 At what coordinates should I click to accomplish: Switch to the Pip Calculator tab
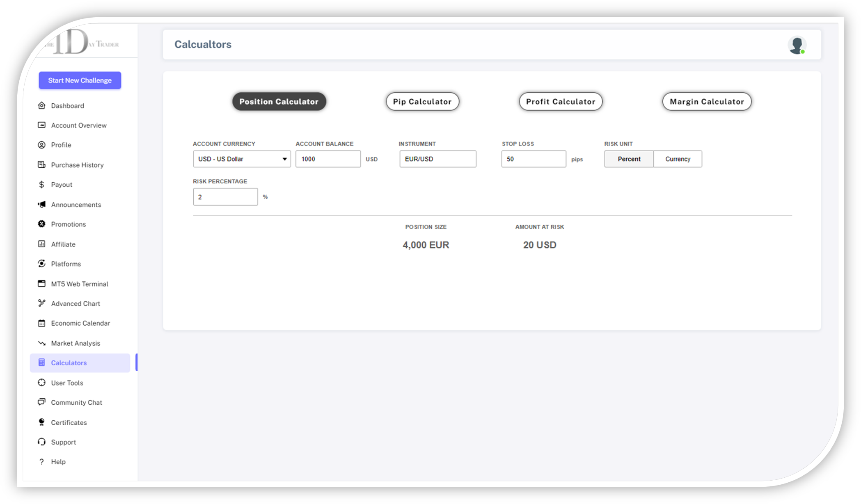422,102
